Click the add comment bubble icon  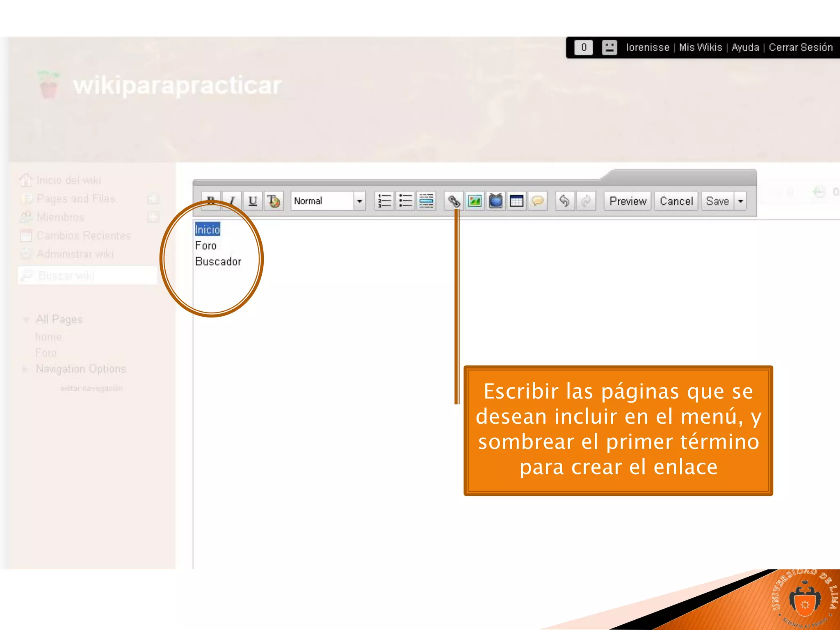pos(537,201)
